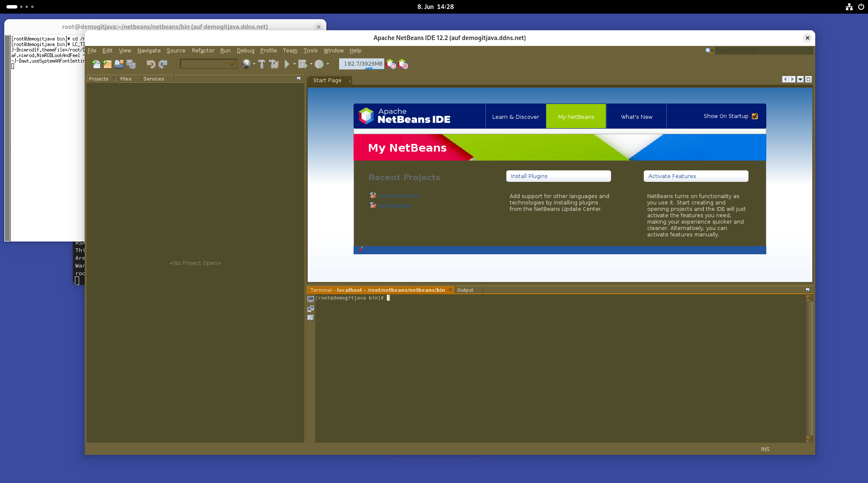Click the Redo arrow icon
The height and width of the screenshot is (483, 868).
pyautogui.click(x=163, y=64)
